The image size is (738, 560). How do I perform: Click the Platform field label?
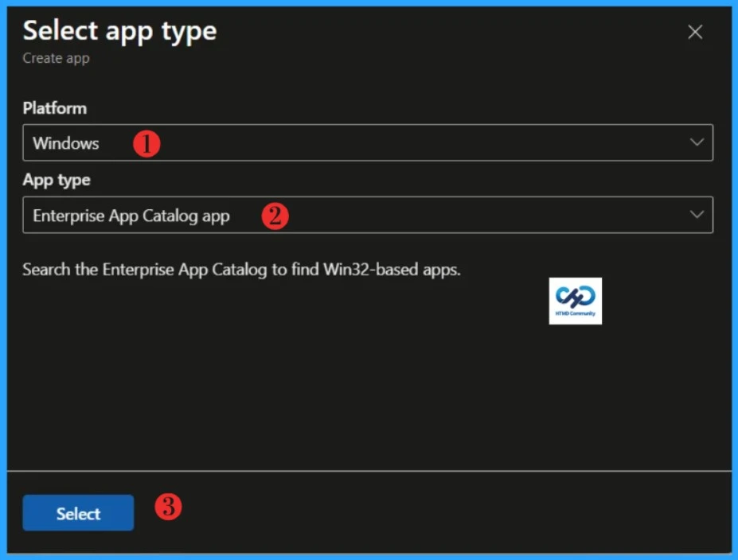click(55, 108)
